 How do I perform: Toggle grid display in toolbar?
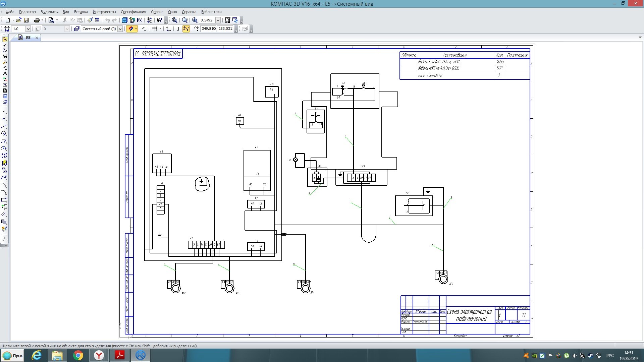(x=155, y=29)
